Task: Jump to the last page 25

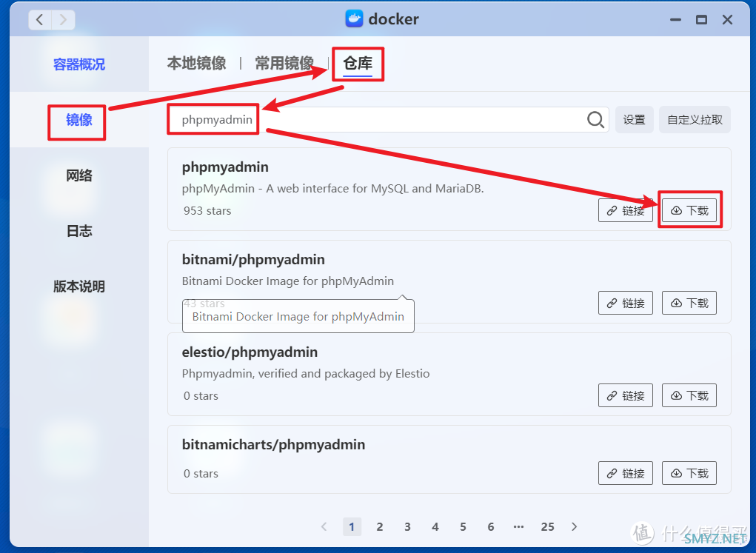Action: 548,526
